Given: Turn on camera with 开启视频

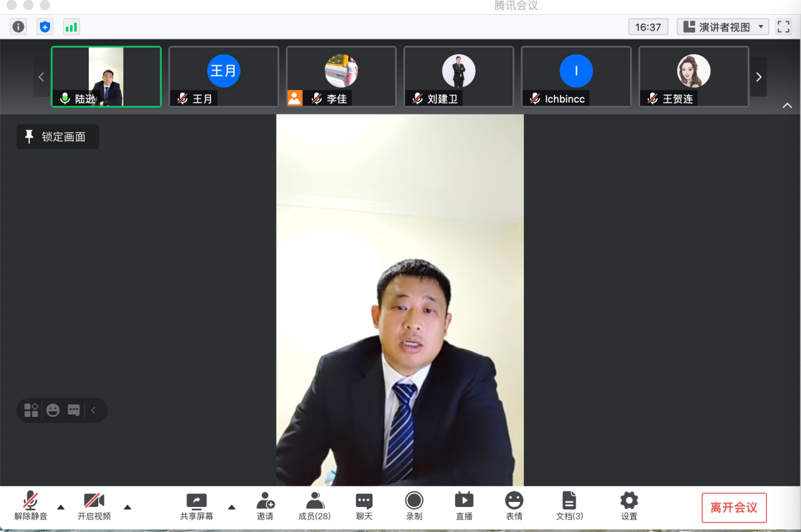Looking at the screenshot, I should tap(94, 506).
